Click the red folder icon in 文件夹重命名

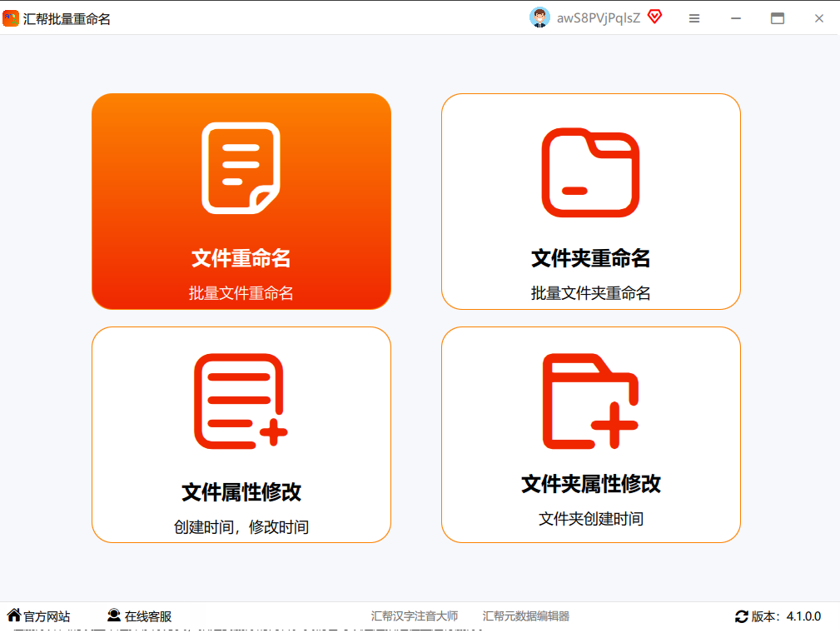point(590,172)
